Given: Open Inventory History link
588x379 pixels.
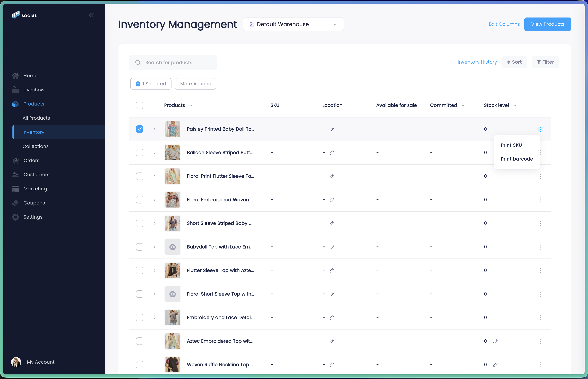Looking at the screenshot, I should (x=477, y=62).
